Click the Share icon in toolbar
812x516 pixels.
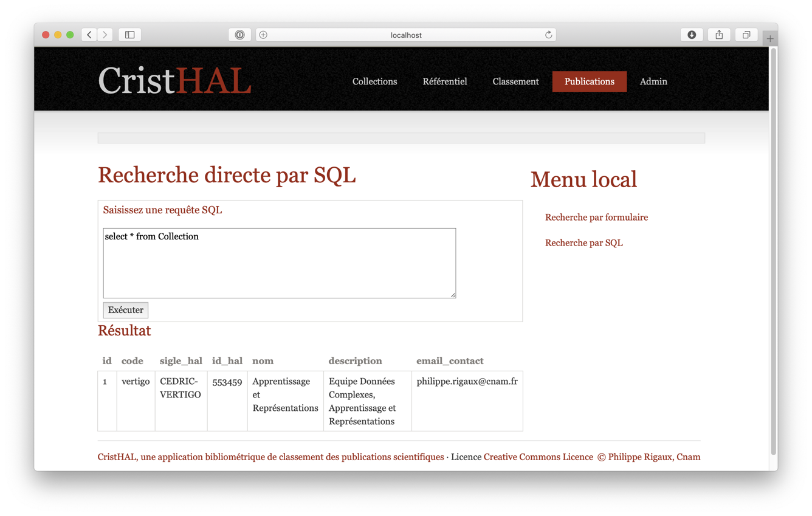pos(719,35)
